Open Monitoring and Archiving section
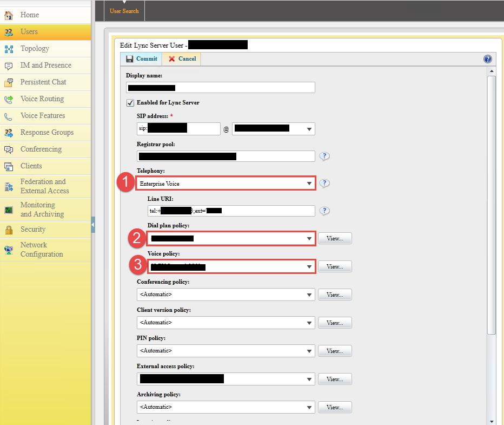Screen dimensions: 504x425 [x=45, y=210]
